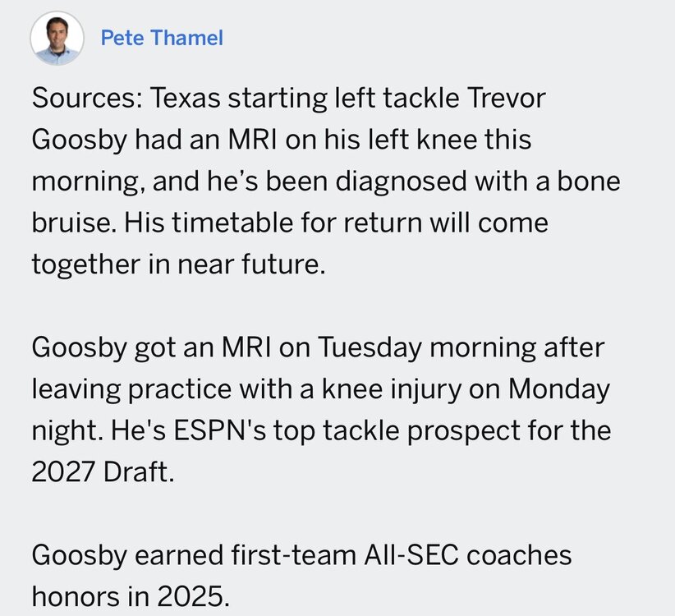
Task: Click the word "prospect" in the second paragraph
Action: tap(464, 430)
